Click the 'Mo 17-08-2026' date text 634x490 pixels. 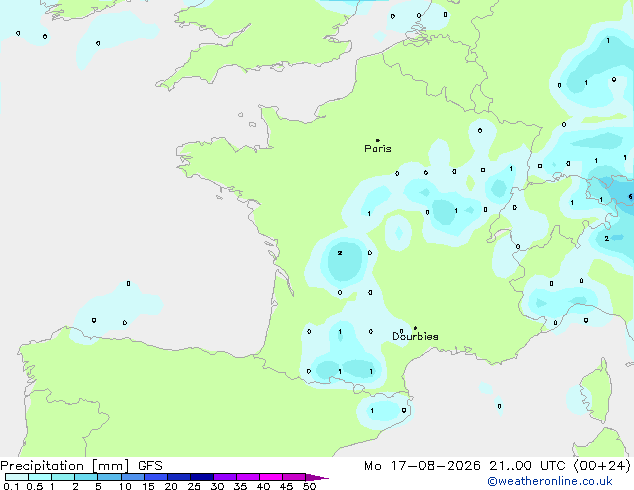click(x=422, y=466)
